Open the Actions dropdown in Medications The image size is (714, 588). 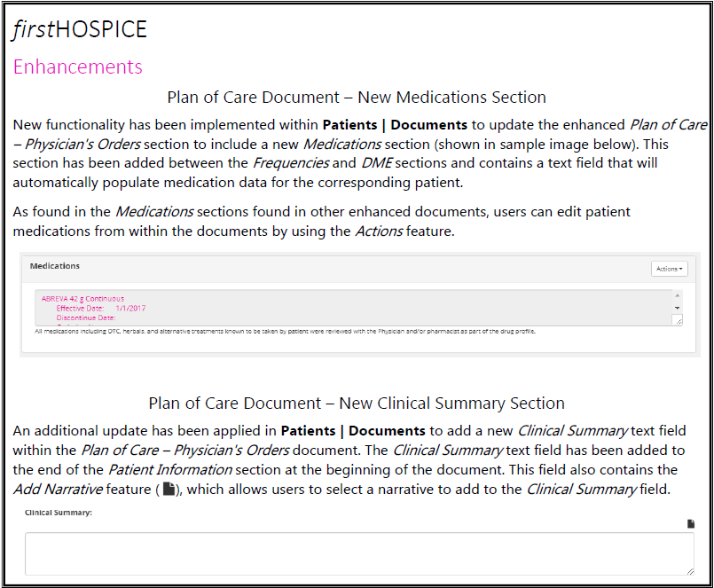pos(668,269)
